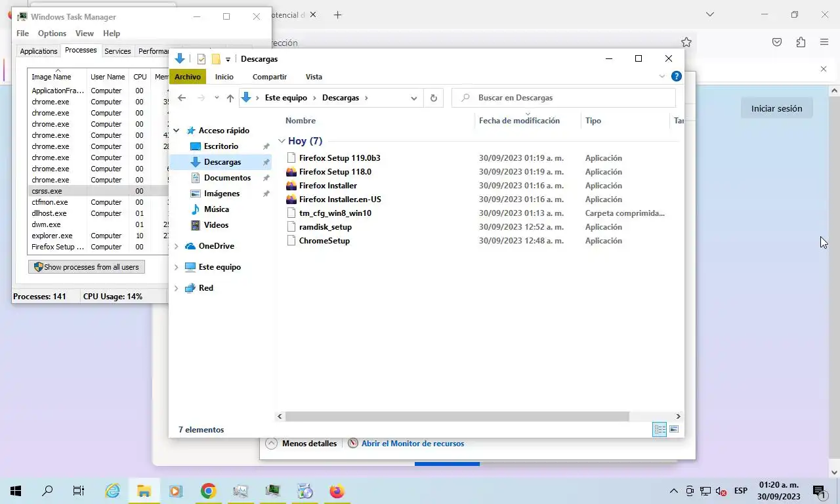The image size is (840, 504).
Task: Show hidden tray icons chevron
Action: pos(673,491)
